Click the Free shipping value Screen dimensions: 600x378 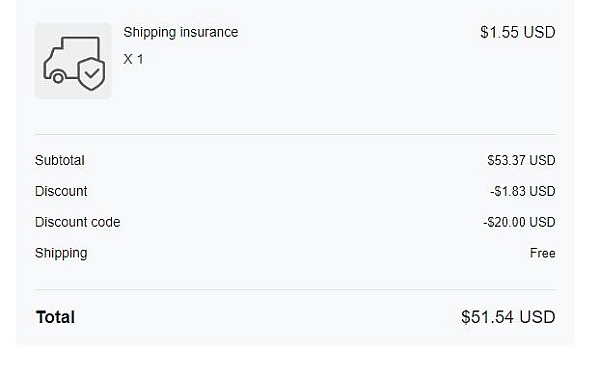[543, 253]
